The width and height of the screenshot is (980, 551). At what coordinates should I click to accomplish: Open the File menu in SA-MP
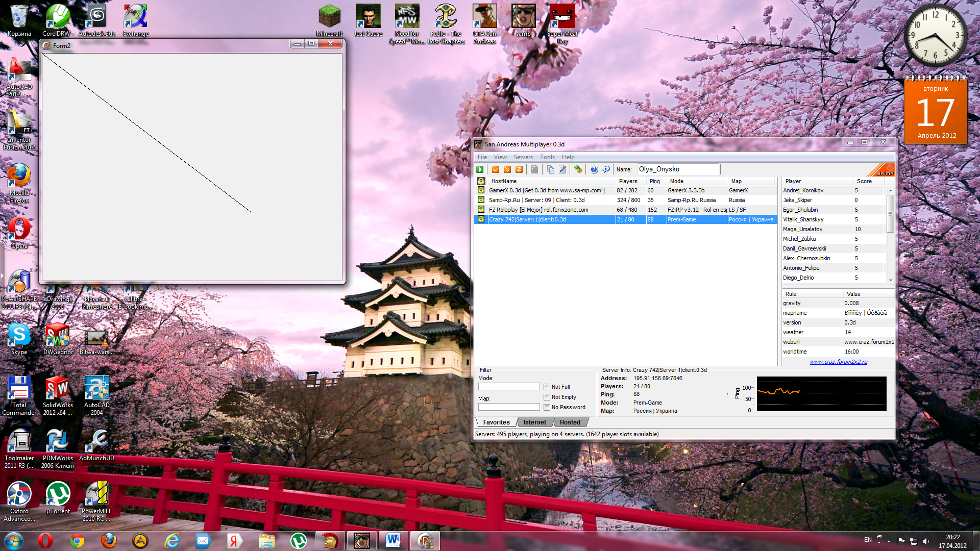pos(482,157)
